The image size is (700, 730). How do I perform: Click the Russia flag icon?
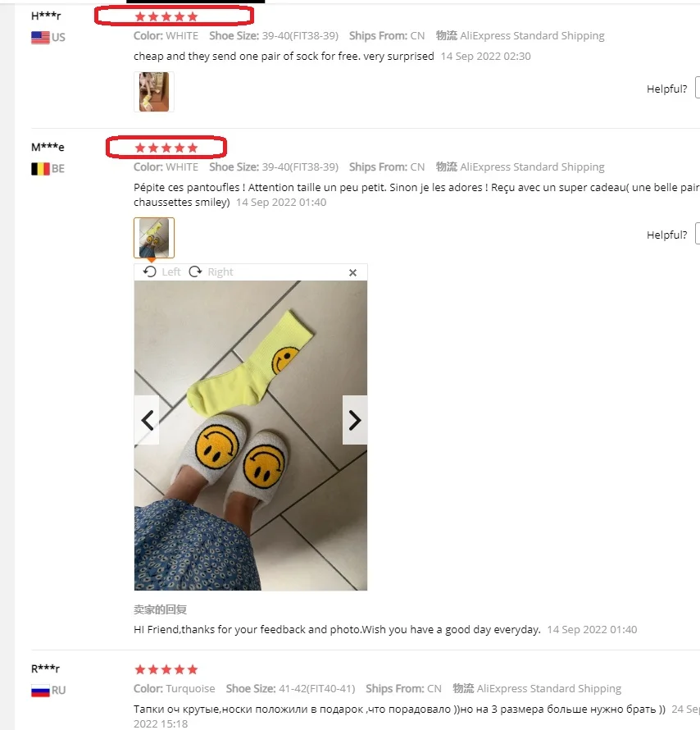[x=40, y=691]
